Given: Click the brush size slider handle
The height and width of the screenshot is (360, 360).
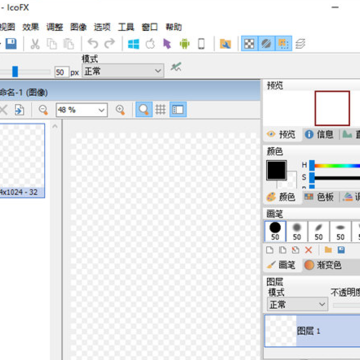Looking at the screenshot, I should click(x=15, y=71).
